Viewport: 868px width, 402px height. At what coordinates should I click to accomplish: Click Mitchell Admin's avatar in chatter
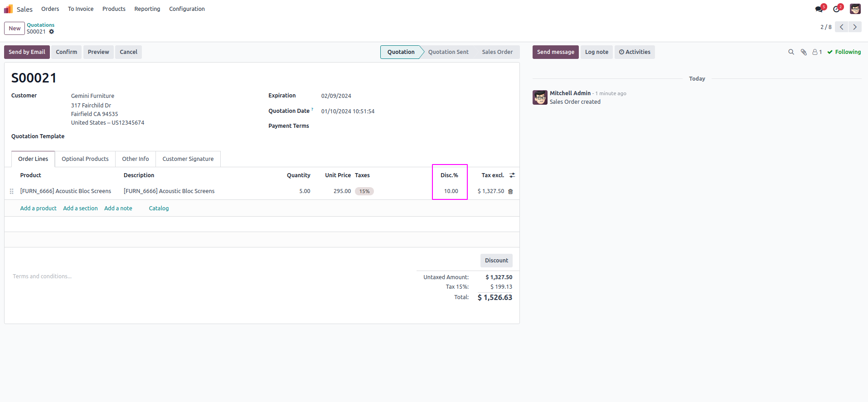point(540,97)
